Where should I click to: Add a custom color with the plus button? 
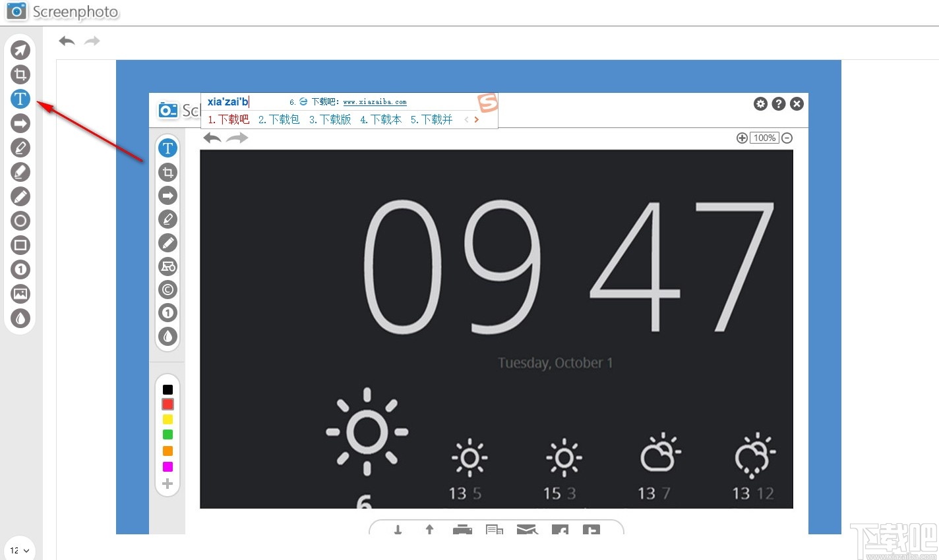pyautogui.click(x=167, y=484)
